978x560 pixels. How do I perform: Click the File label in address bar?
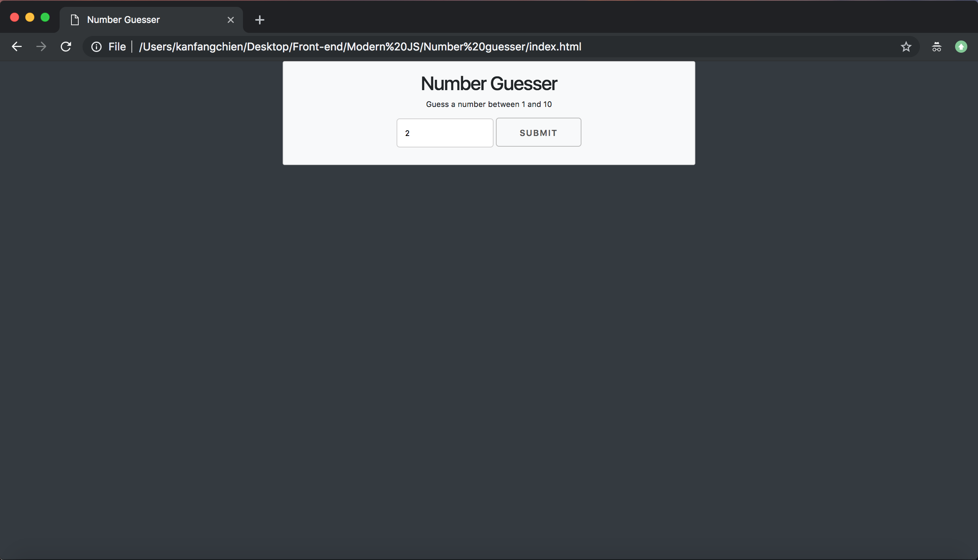pos(117,47)
